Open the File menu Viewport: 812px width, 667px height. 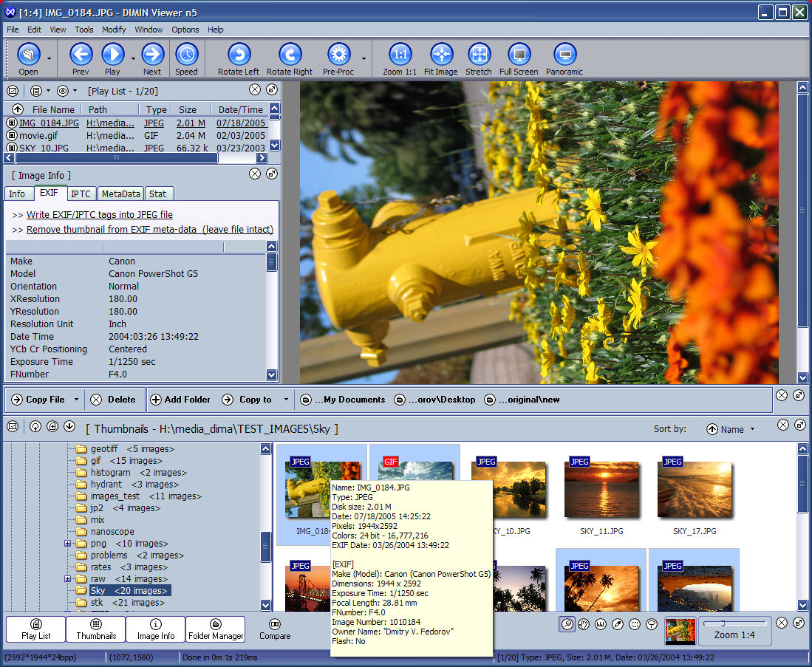pos(13,30)
